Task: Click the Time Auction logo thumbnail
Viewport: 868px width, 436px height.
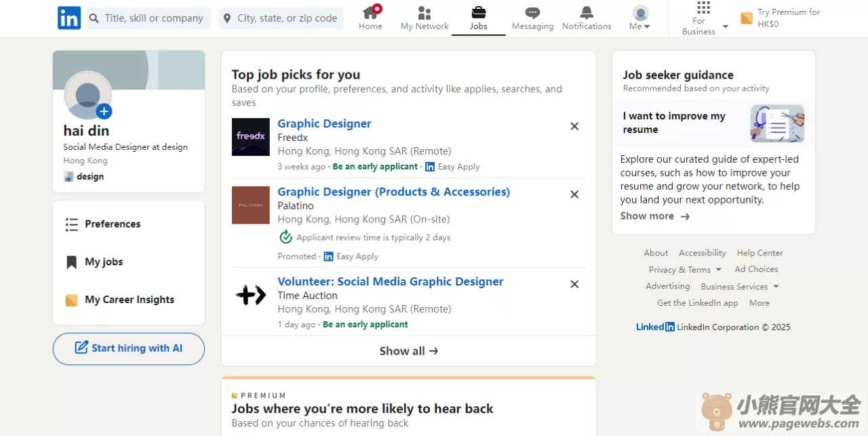Action: [x=251, y=295]
